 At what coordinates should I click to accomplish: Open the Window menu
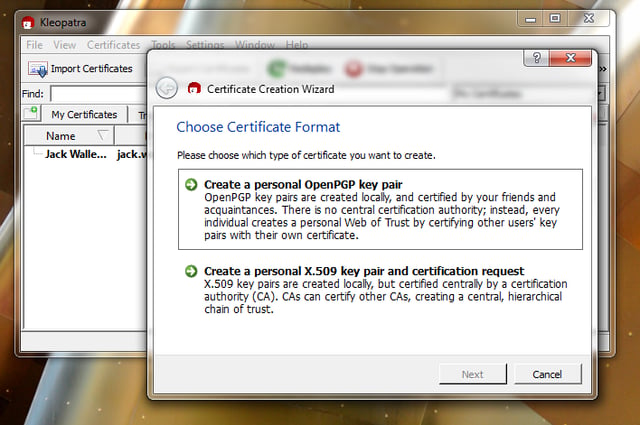point(255,44)
